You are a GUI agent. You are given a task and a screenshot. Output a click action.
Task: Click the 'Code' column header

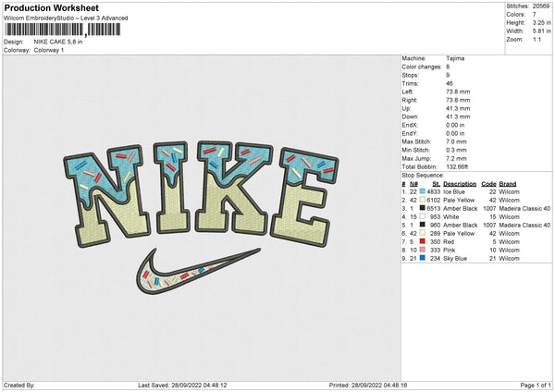pyautogui.click(x=488, y=184)
